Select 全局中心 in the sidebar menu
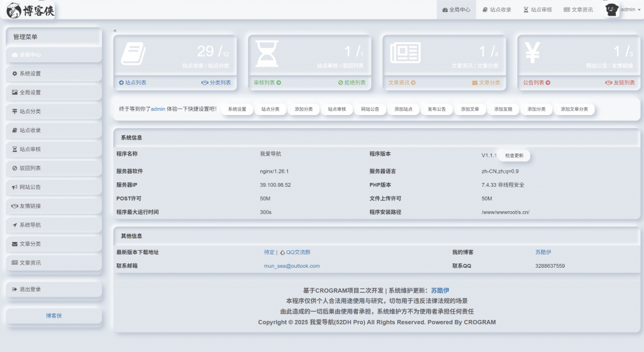The width and height of the screenshot is (644, 352). coord(54,55)
